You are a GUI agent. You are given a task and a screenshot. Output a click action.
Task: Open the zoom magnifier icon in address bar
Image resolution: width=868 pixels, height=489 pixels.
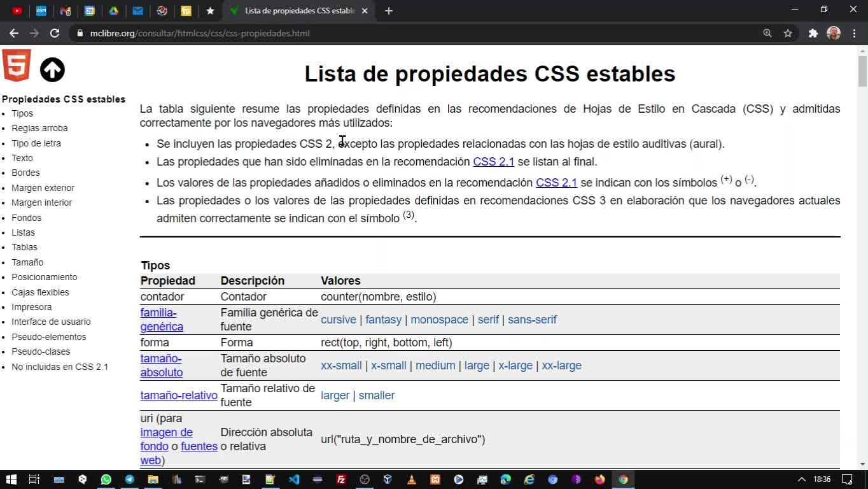click(767, 33)
